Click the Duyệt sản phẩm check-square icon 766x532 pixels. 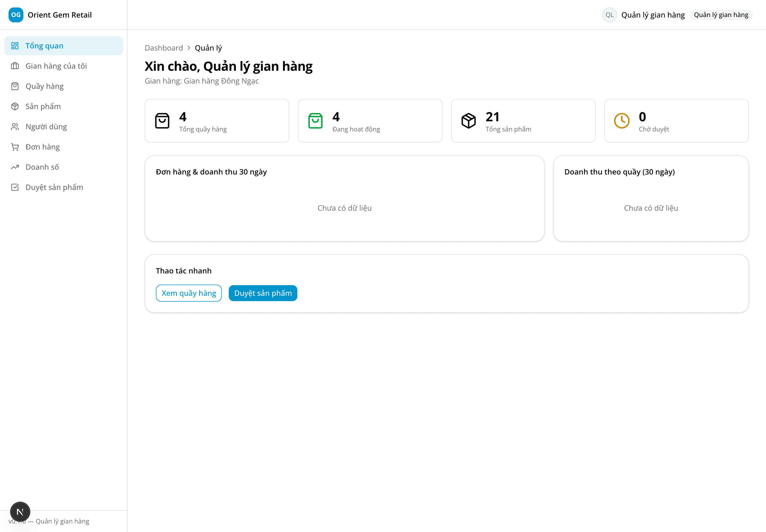(x=15, y=187)
